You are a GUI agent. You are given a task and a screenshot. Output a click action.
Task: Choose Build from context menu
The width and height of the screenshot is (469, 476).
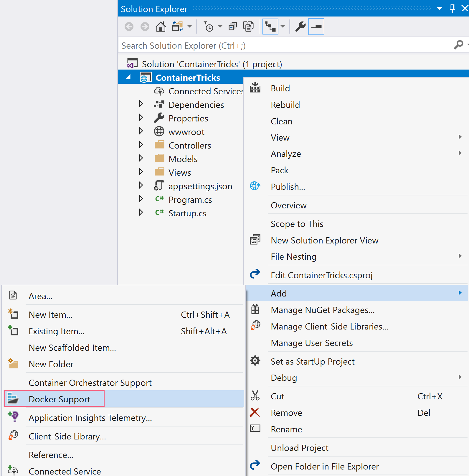point(356,88)
